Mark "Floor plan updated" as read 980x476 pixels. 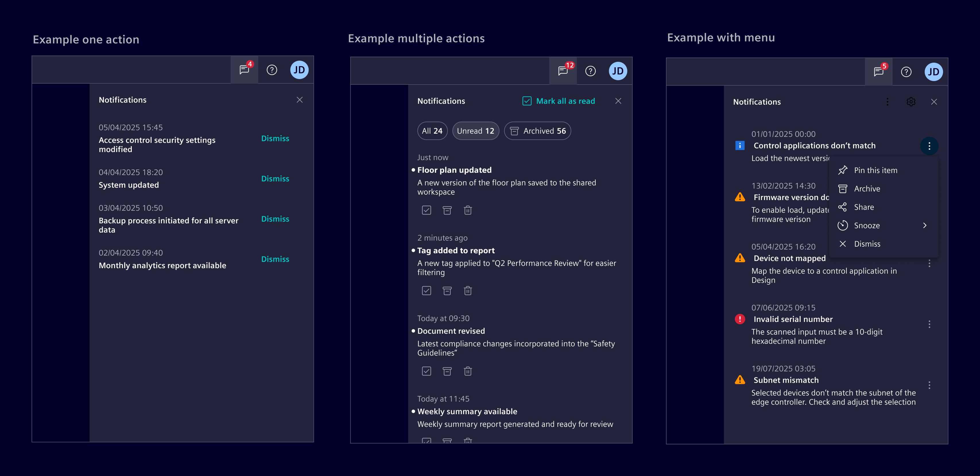pyautogui.click(x=427, y=210)
